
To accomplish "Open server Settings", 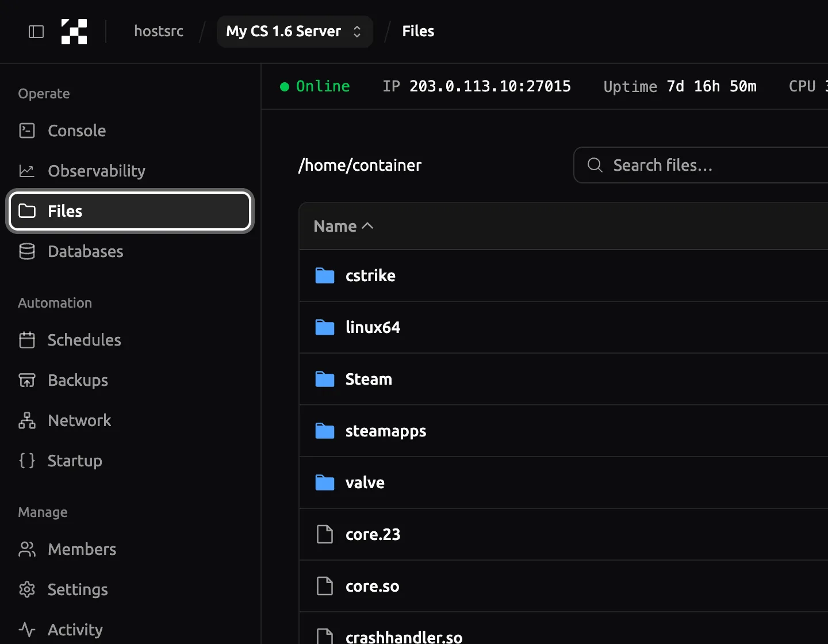I will (x=131, y=589).
